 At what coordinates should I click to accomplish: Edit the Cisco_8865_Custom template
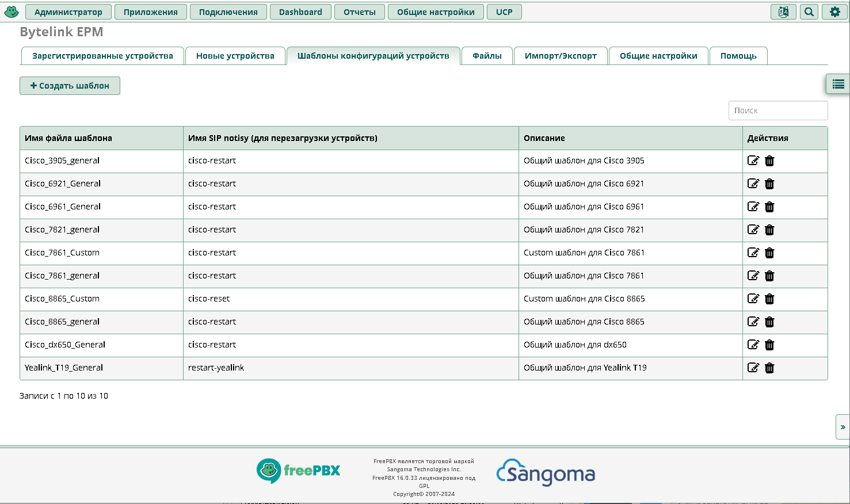(753, 299)
